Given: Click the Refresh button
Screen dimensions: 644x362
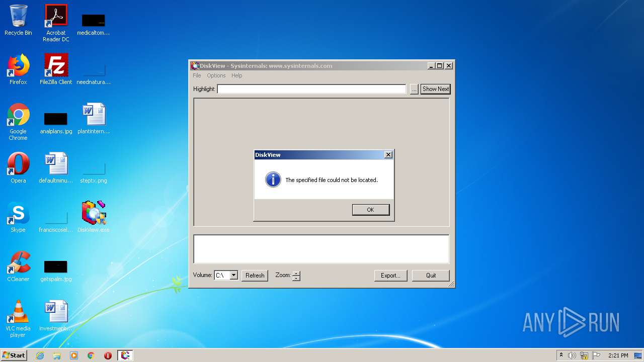Looking at the screenshot, I should 255,276.
